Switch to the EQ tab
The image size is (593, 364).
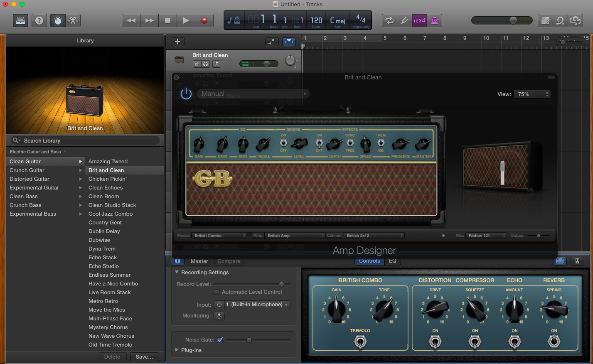tap(392, 261)
